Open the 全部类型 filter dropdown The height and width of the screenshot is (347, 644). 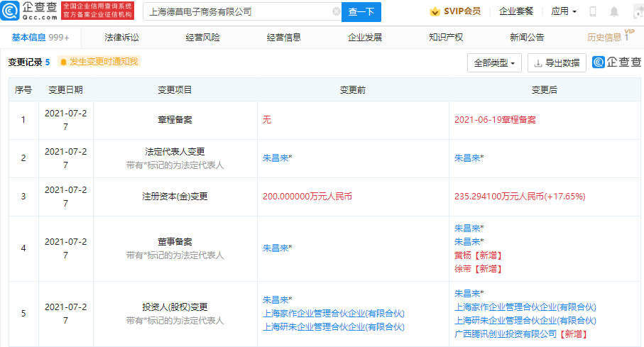tap(494, 63)
